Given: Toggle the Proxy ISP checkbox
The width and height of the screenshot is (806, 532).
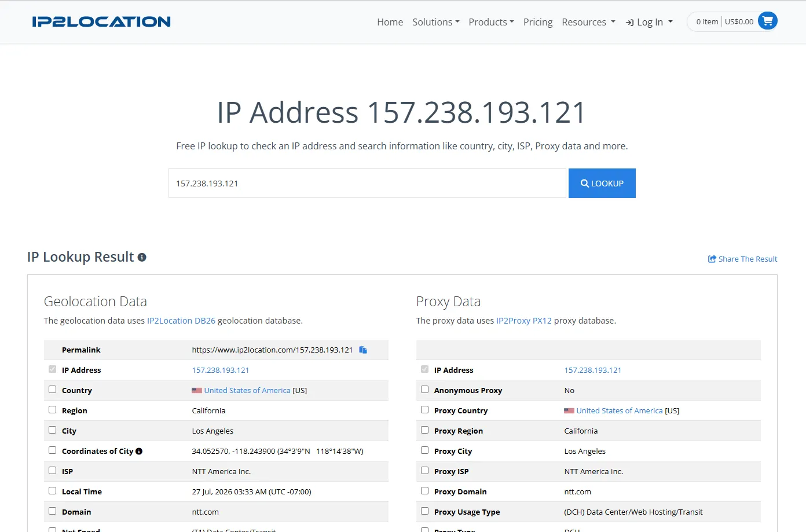Looking at the screenshot, I should pyautogui.click(x=425, y=471).
